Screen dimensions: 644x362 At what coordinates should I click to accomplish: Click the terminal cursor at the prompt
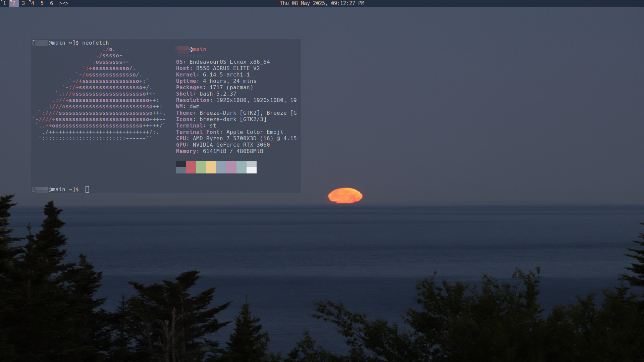87,190
